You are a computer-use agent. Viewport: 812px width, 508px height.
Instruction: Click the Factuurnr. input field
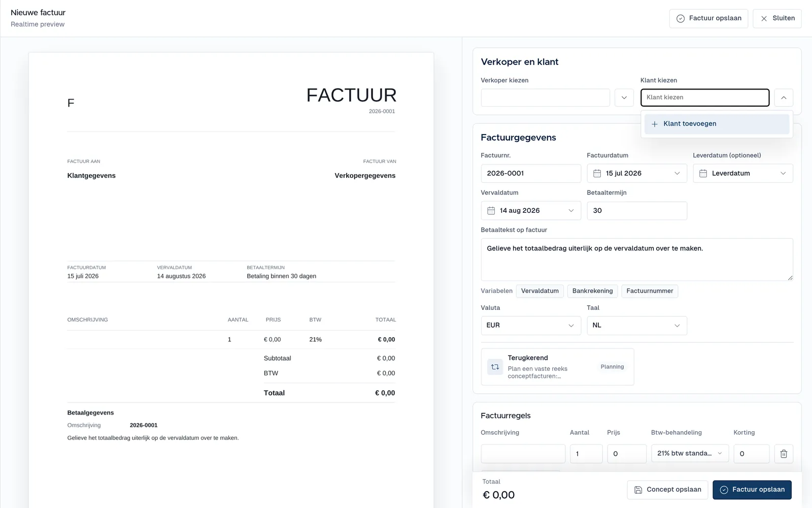pos(531,173)
